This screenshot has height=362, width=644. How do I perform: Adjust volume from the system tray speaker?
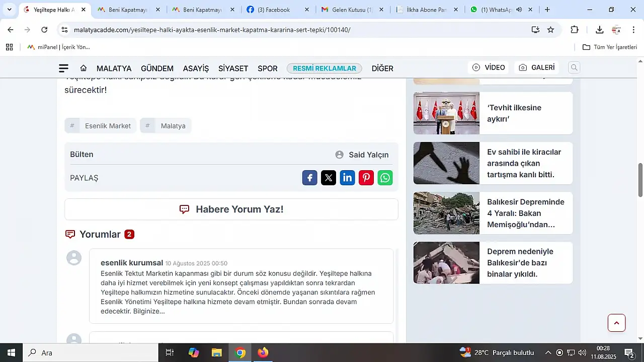point(582,352)
